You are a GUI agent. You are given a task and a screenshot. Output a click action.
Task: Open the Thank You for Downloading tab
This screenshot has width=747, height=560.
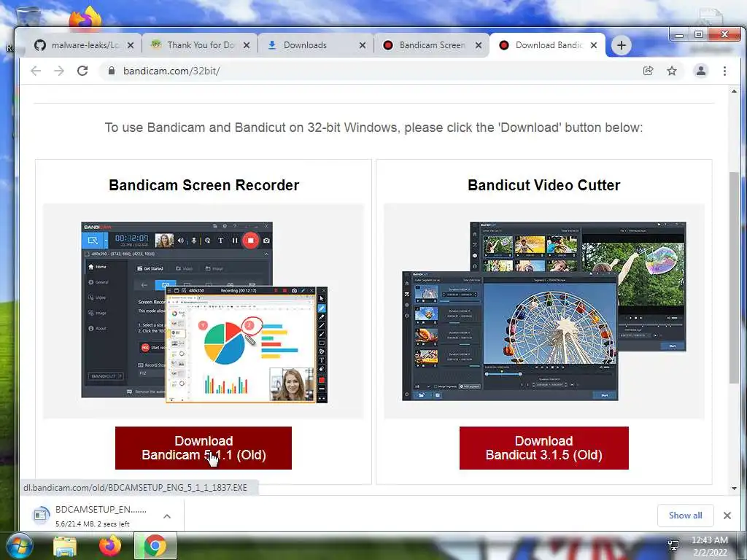coord(199,45)
